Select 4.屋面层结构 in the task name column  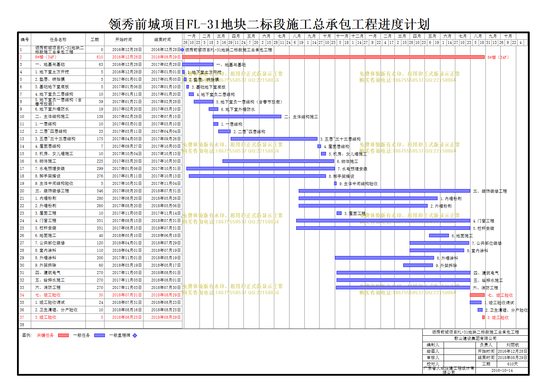(x=47, y=146)
